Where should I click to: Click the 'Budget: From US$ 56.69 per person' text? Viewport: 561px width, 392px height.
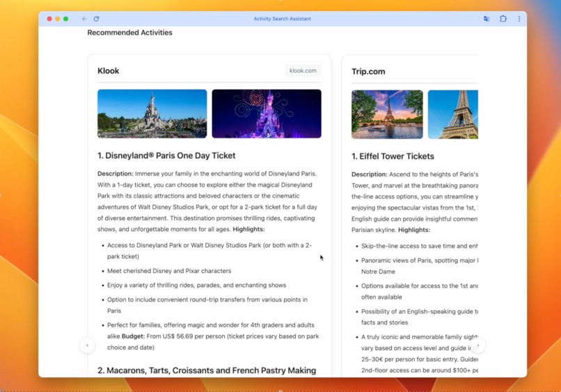click(x=173, y=336)
